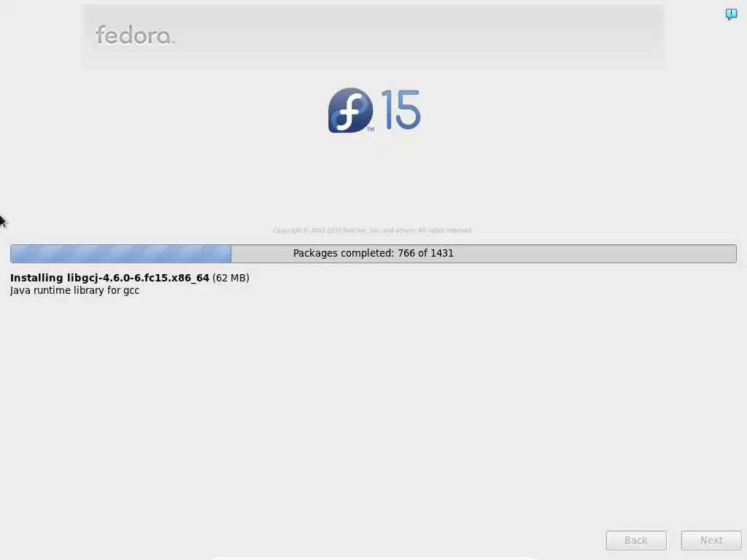Click the empty right side of the gray header banner

476,36
